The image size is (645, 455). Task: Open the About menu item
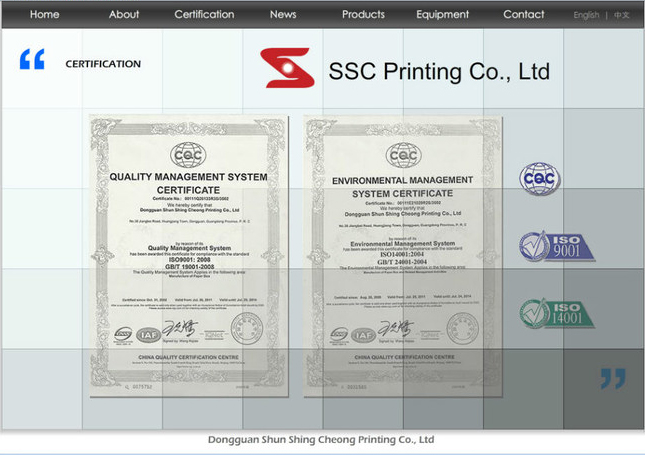(x=124, y=14)
